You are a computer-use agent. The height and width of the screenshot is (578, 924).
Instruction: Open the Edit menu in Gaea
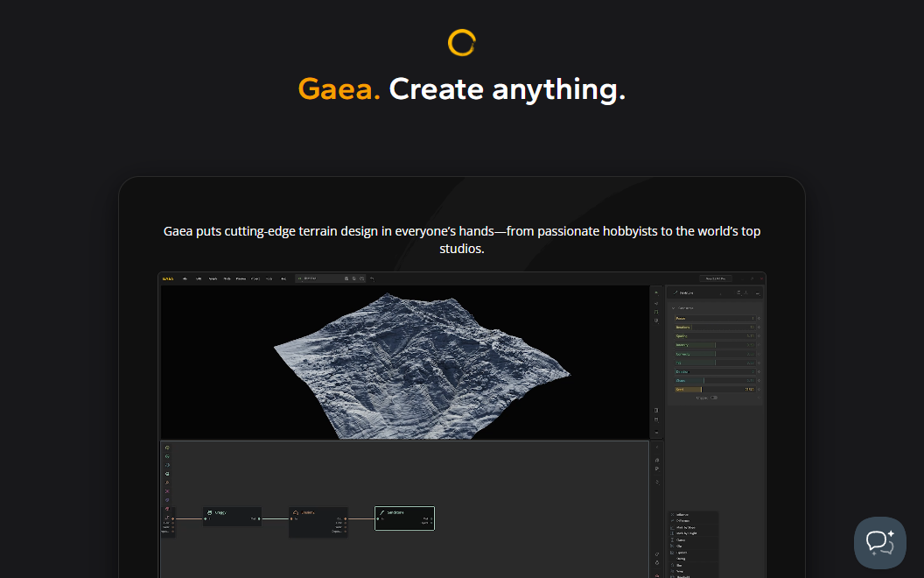(199, 278)
